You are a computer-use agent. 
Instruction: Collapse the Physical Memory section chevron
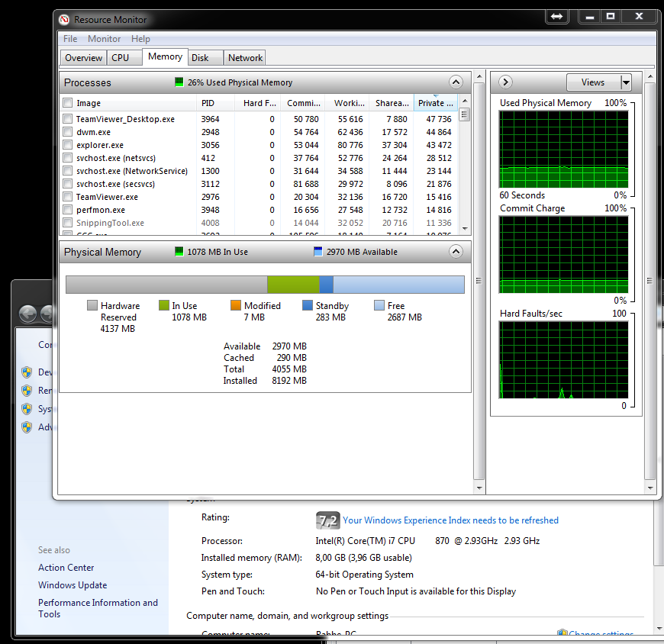pyautogui.click(x=456, y=252)
